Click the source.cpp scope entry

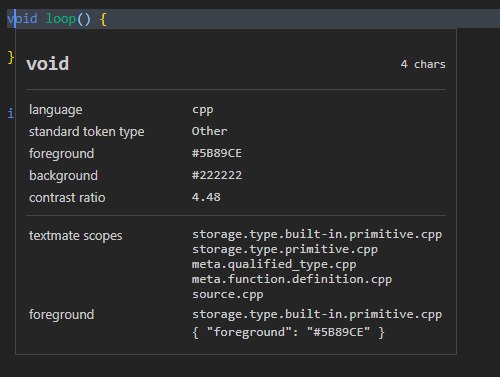[228, 295]
